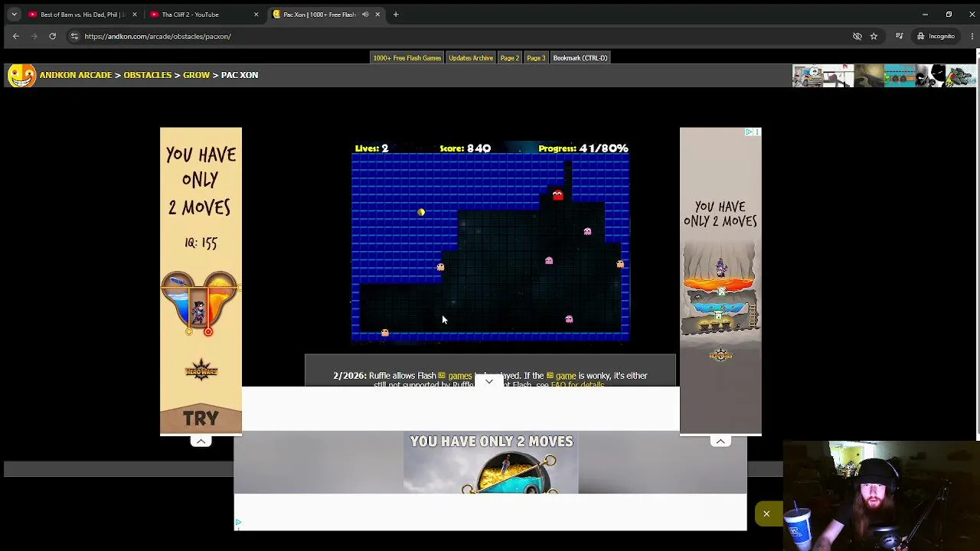
Task: Go back to the previous page
Action: pos(15,36)
